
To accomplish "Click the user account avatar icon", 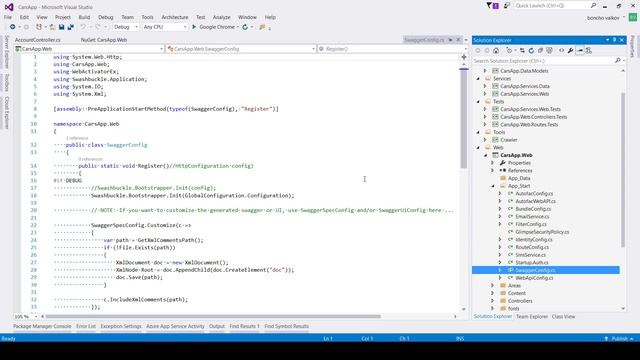I will (633, 18).
